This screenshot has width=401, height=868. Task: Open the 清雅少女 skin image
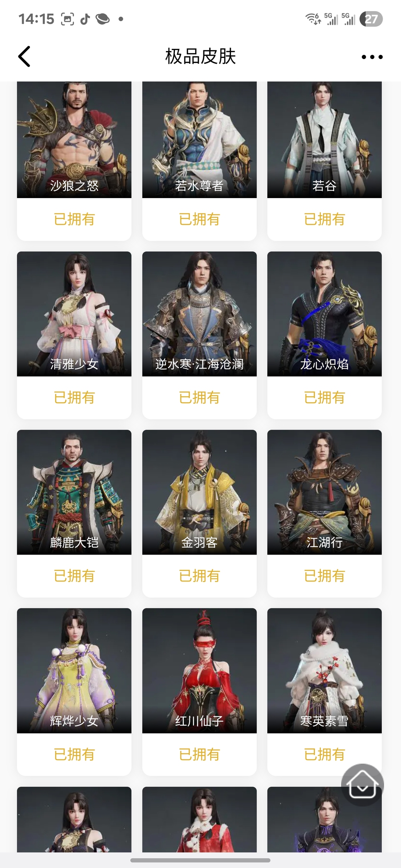(74, 314)
